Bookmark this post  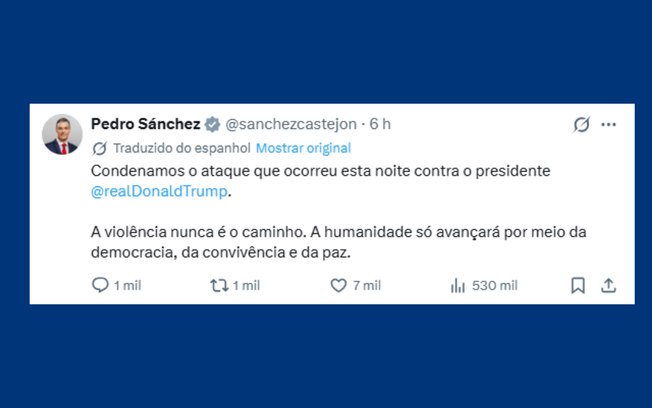(x=577, y=285)
